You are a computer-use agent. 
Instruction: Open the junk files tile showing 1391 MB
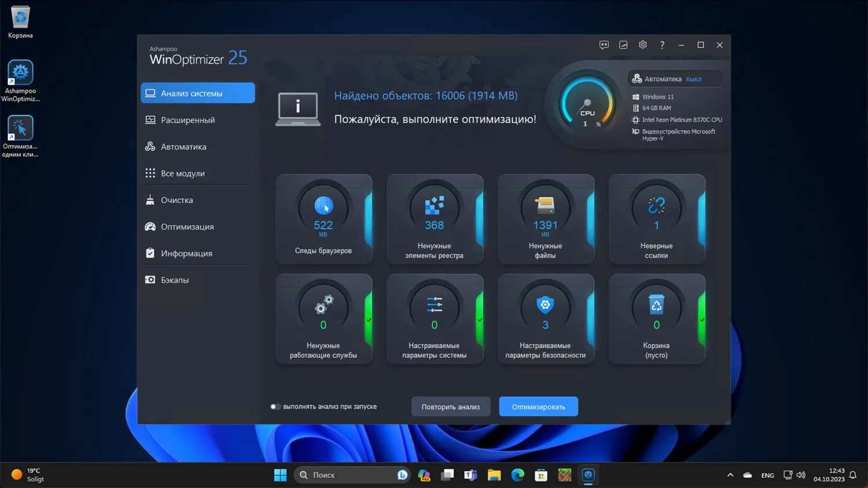(545, 219)
